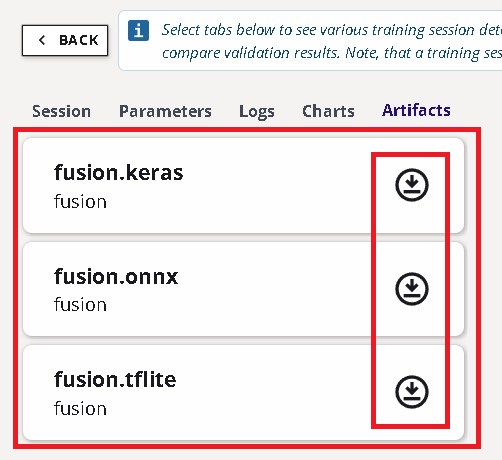Click the fusion.onnx file name
Viewport: 502px width, 460px height.
click(x=116, y=276)
